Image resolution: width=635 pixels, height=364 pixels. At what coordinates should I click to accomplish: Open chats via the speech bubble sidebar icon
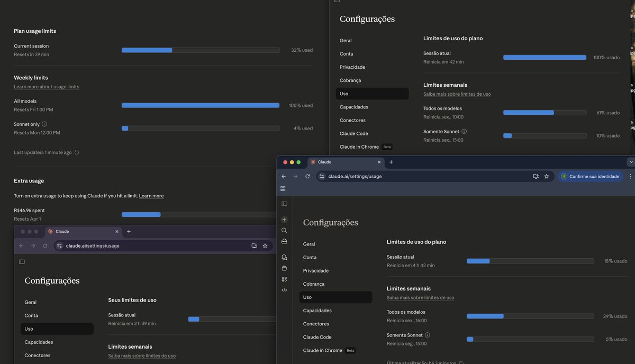[x=284, y=257]
